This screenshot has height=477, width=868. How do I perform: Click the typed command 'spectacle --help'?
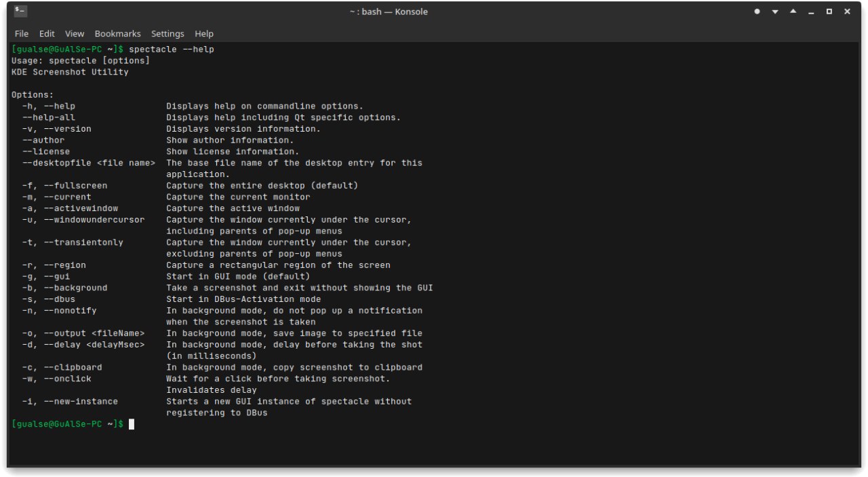pos(172,50)
